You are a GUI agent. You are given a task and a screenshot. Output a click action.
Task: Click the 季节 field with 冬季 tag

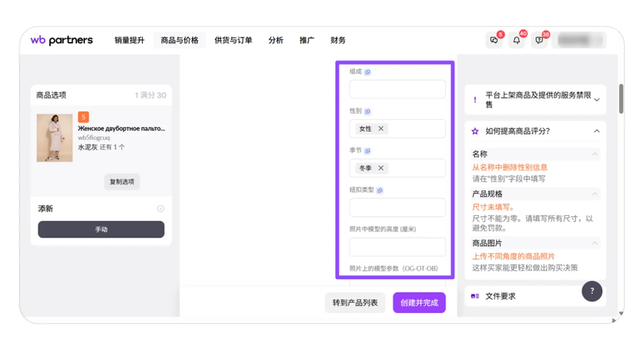pos(398,168)
